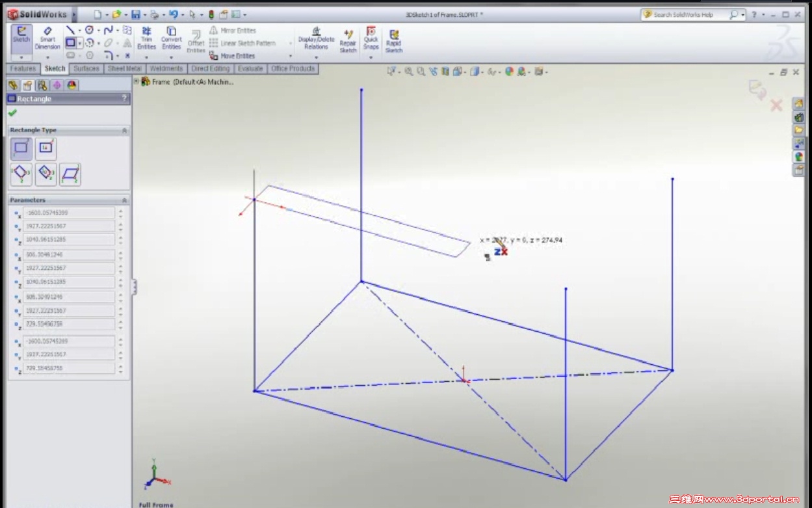Viewport: 812px width, 508px height.
Task: Click Quick Snaps icon
Action: point(371,38)
